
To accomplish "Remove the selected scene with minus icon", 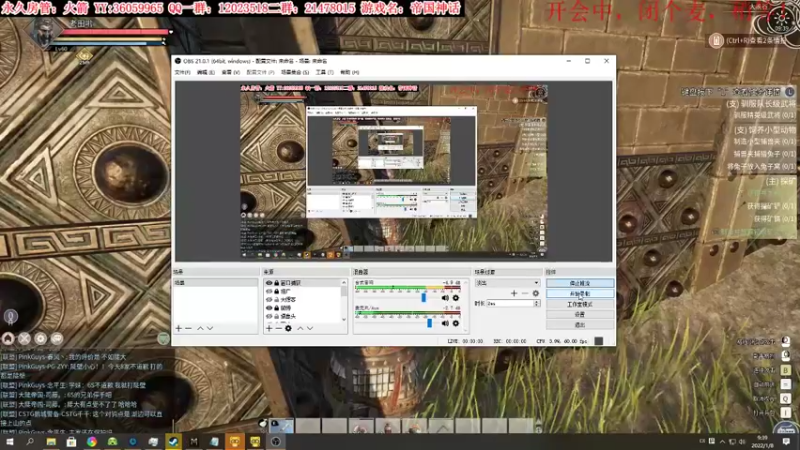I will click(188, 328).
